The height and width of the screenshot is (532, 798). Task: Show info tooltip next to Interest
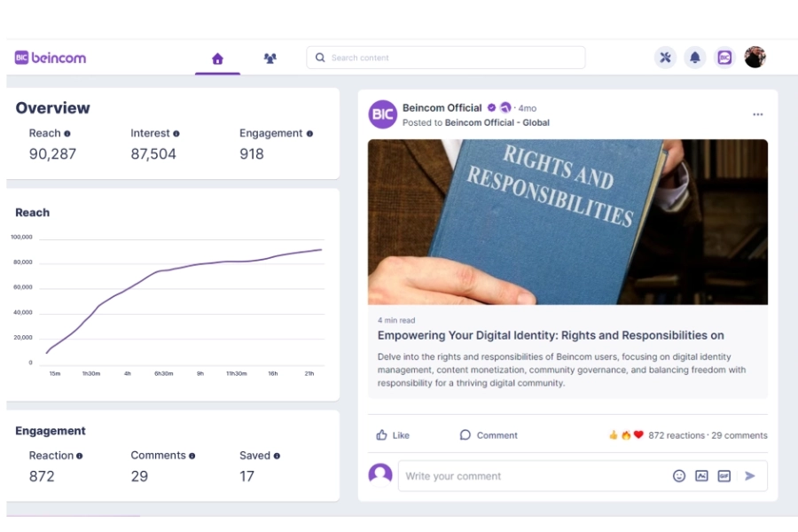coord(176,133)
